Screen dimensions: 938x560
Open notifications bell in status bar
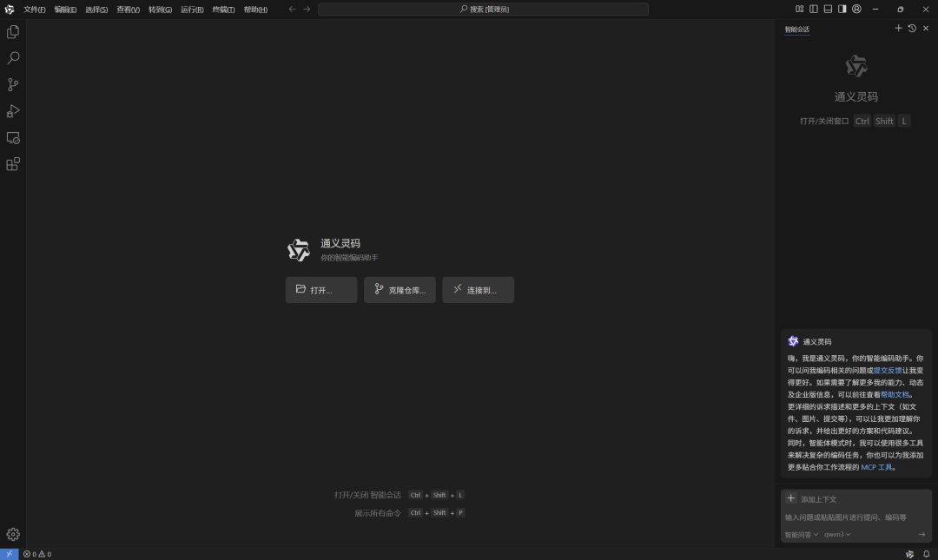pos(926,554)
